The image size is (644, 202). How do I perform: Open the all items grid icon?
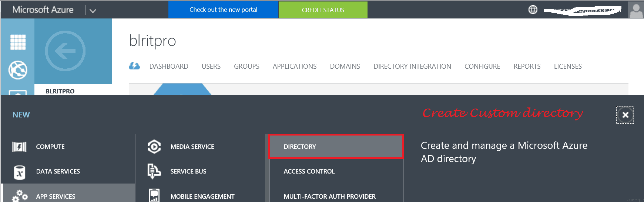18,42
